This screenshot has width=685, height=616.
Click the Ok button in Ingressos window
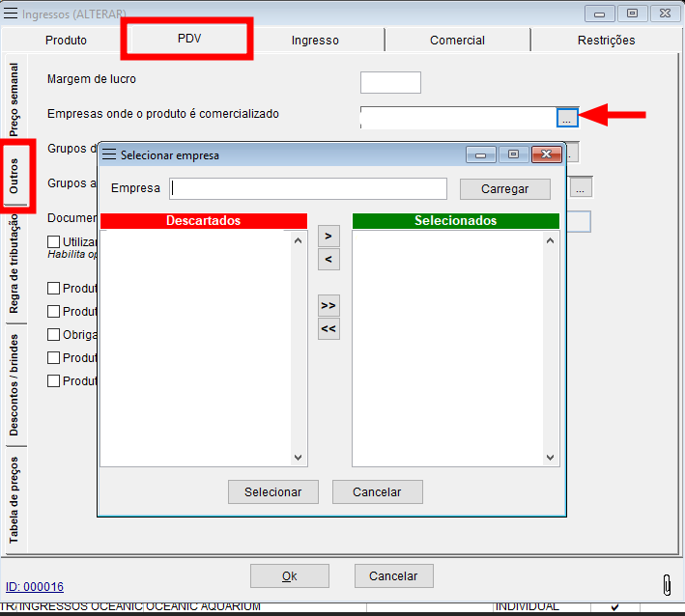pyautogui.click(x=289, y=575)
